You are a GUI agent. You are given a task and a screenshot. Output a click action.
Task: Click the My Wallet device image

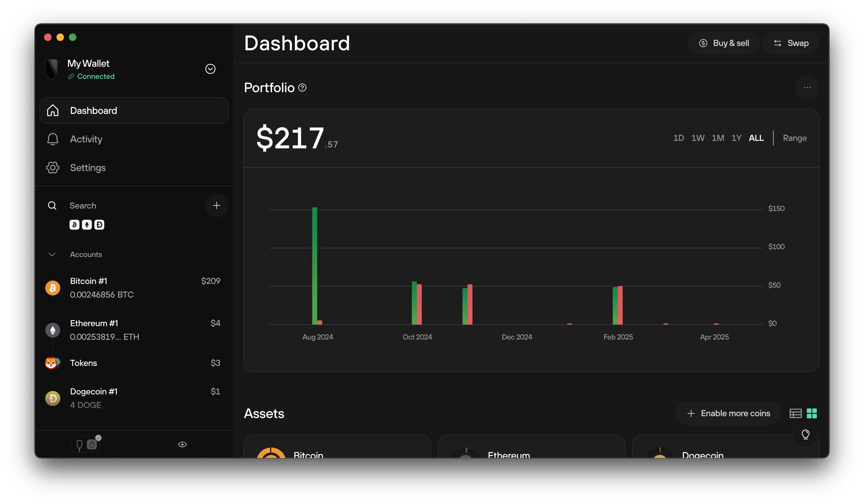pos(52,69)
